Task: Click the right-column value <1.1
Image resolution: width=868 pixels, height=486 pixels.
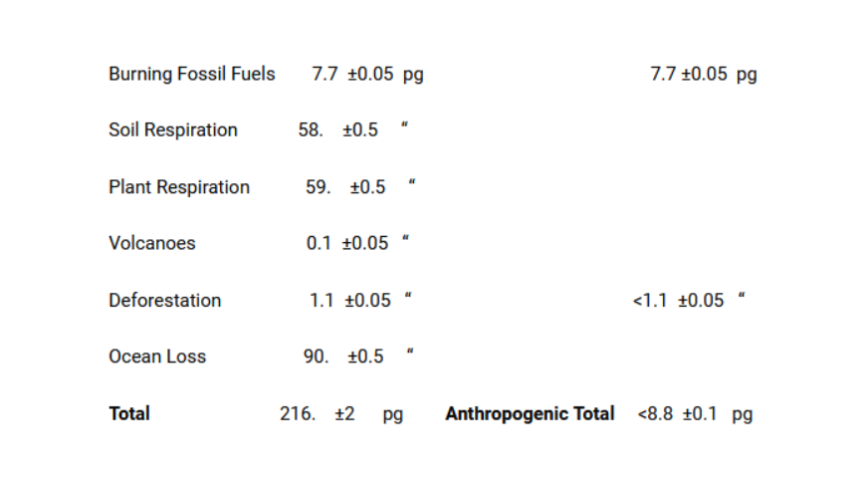Action: pyautogui.click(x=649, y=301)
